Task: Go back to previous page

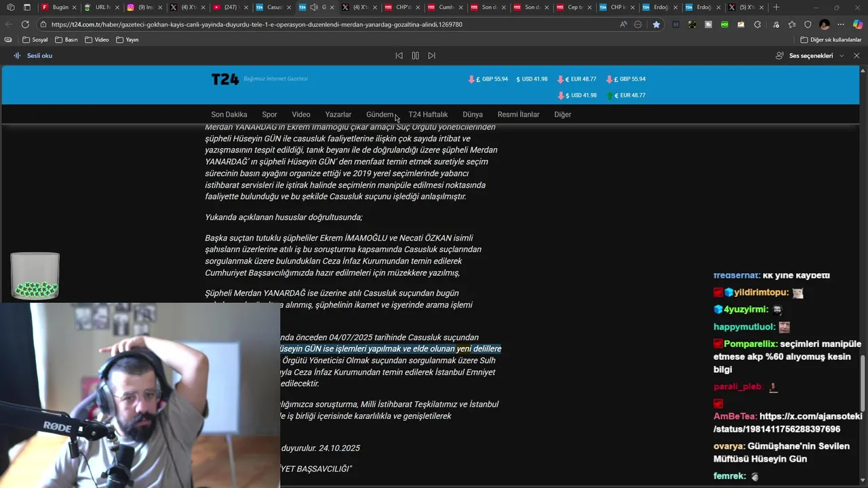Action: click(8, 24)
